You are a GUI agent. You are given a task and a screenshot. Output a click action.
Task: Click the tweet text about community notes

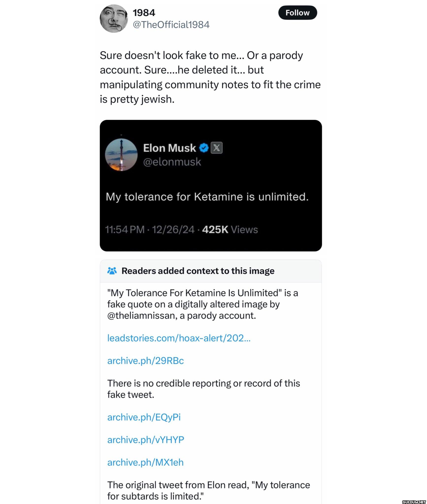tap(210, 77)
